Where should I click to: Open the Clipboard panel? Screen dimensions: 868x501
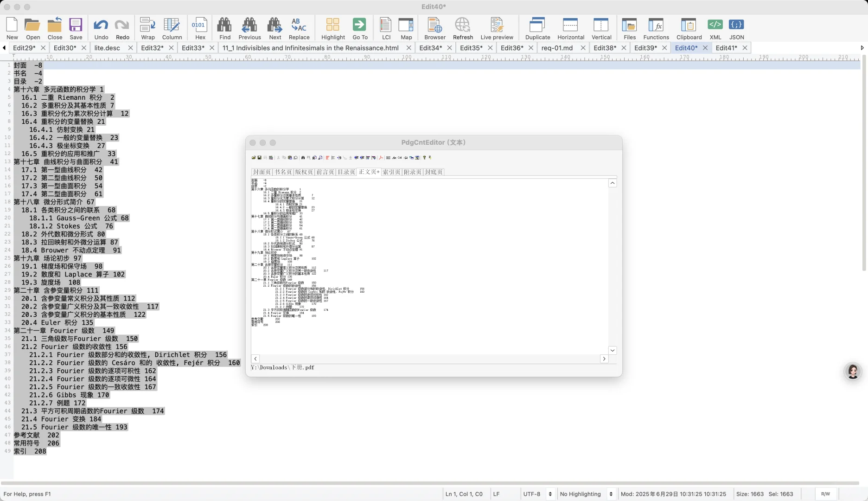(x=689, y=28)
